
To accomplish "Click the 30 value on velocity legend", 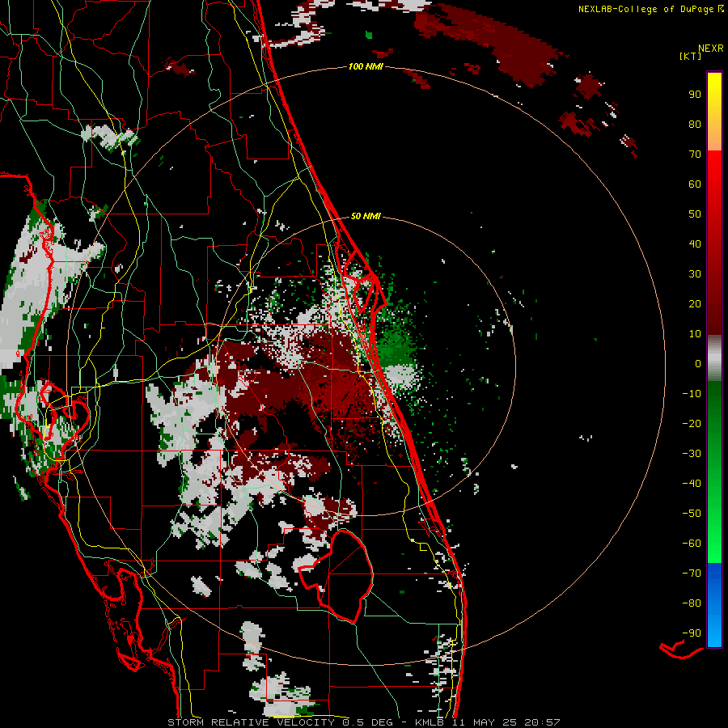I will [x=695, y=274].
